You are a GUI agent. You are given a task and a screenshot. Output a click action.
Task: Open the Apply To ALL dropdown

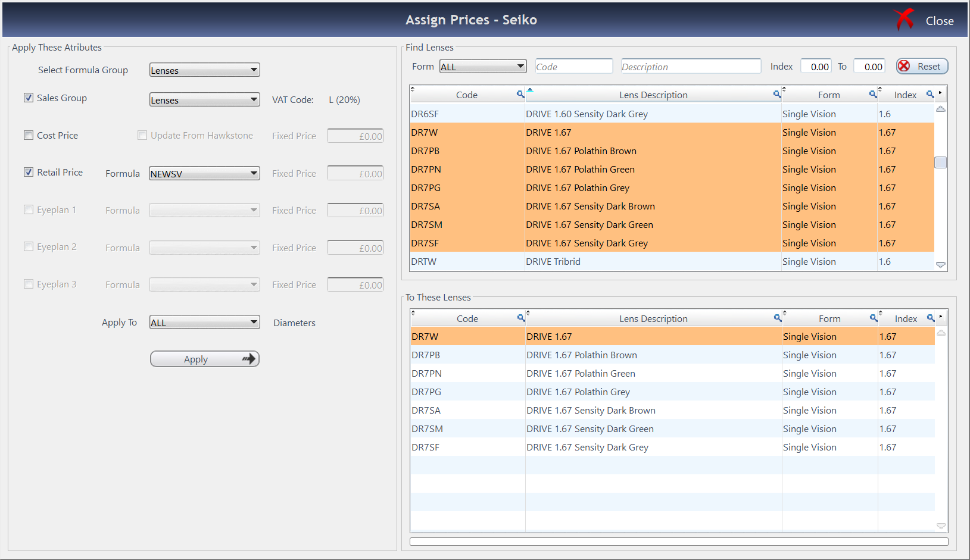pos(204,322)
